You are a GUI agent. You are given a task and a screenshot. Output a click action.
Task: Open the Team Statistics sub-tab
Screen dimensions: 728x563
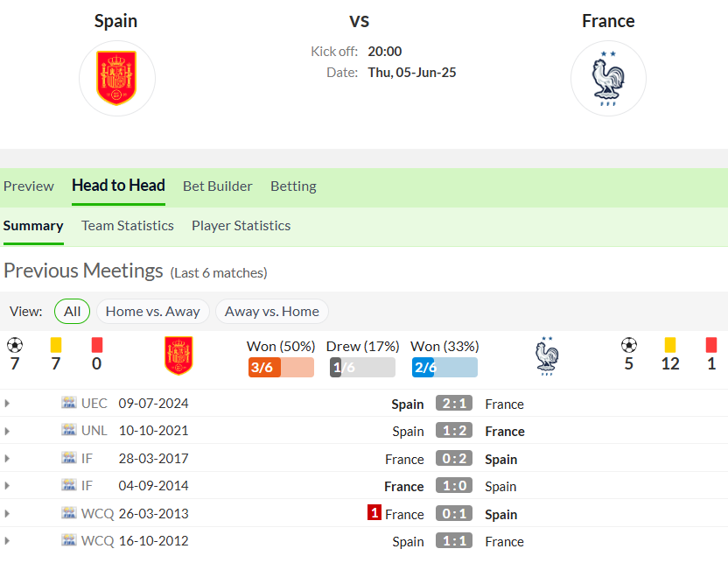coord(128,226)
